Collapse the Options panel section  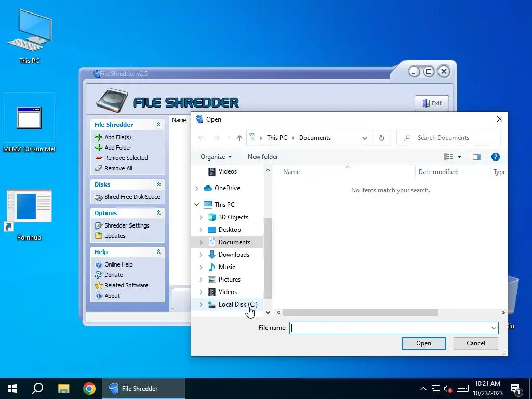(158, 212)
